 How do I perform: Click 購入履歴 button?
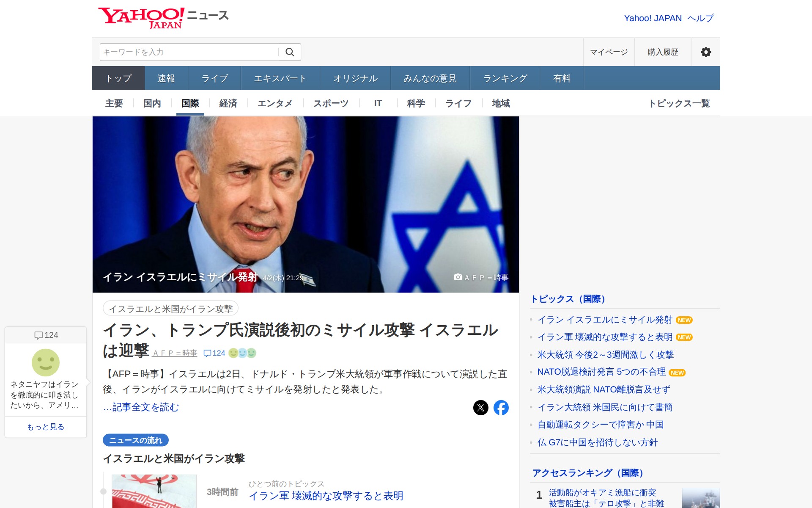tap(663, 52)
